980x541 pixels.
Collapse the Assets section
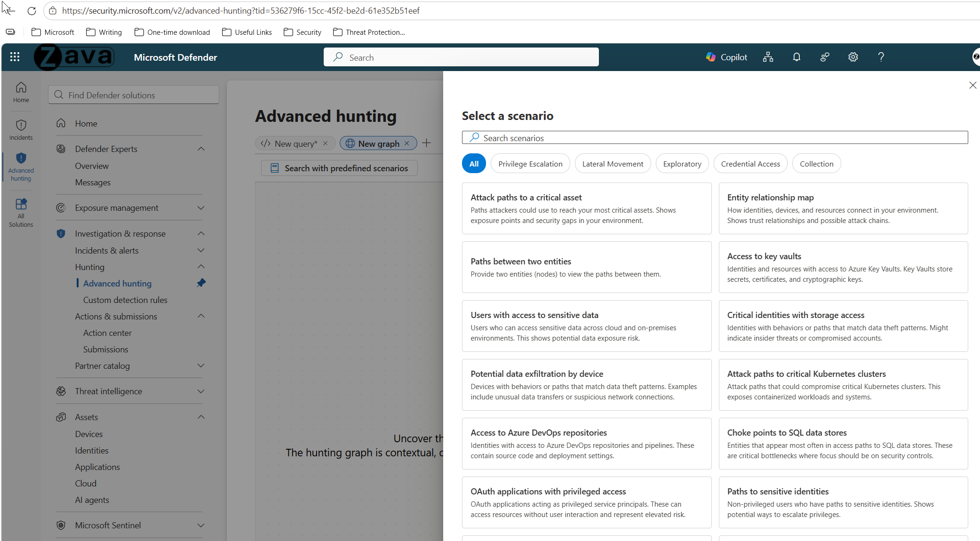201,417
